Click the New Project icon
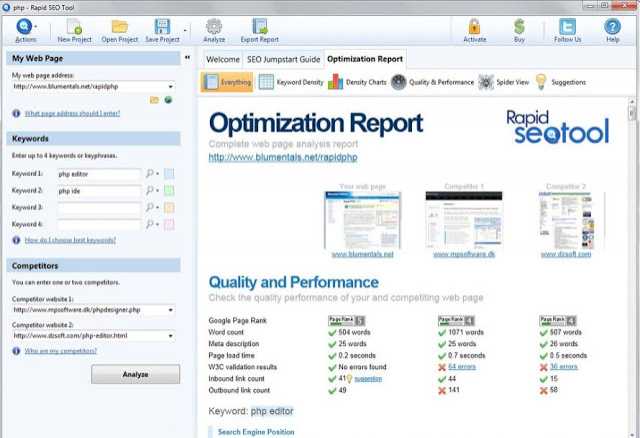This screenshot has width=640, height=438. (x=74, y=27)
